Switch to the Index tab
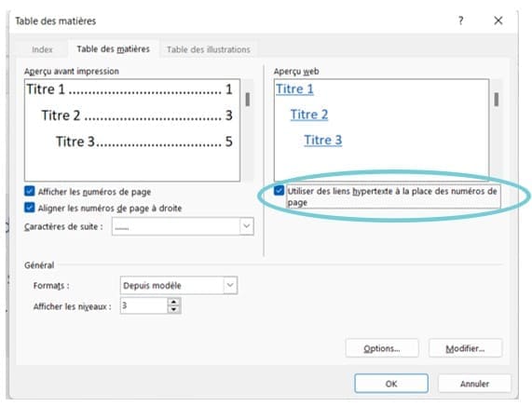 pyautogui.click(x=42, y=49)
